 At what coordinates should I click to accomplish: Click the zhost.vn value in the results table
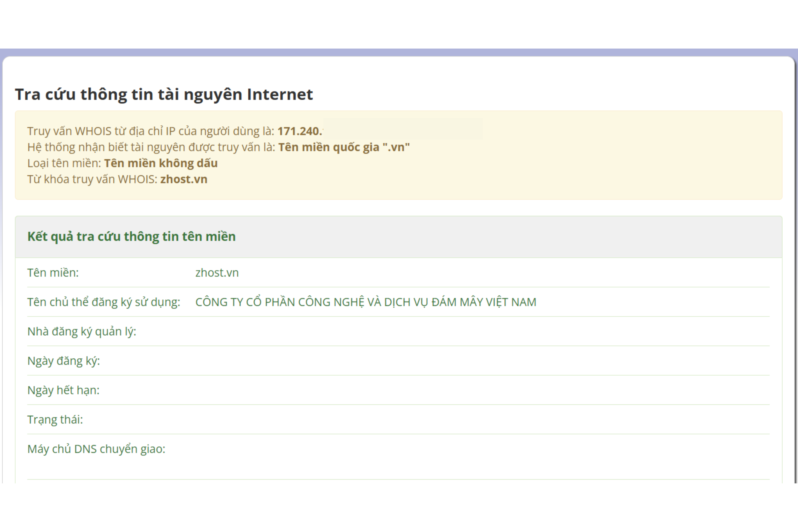pyautogui.click(x=217, y=273)
